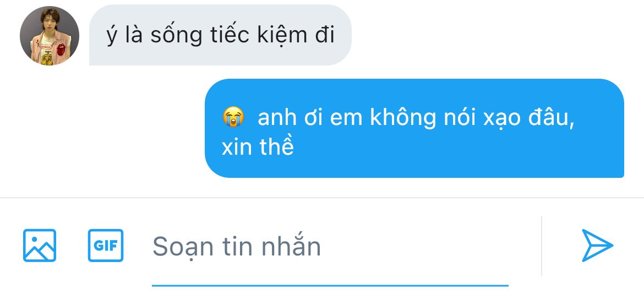Viewport: 644px width, 294px height.
Task: Tap the mountain-and-sun picture icon in the composer
Action: pyautogui.click(x=40, y=246)
